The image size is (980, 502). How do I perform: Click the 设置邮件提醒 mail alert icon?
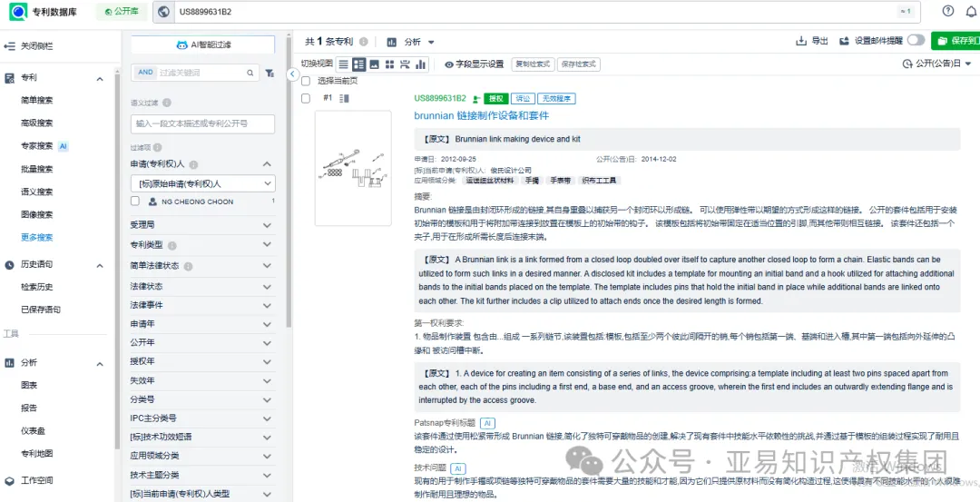coord(845,41)
